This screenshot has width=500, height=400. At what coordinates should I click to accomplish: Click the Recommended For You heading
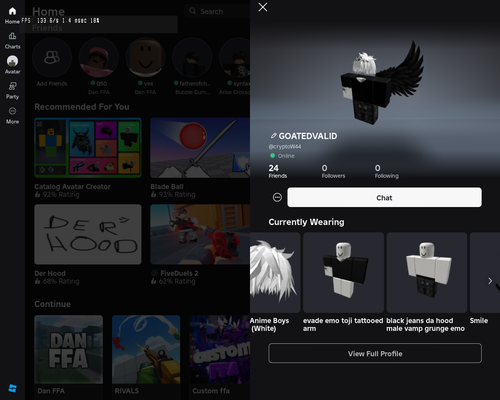tap(82, 107)
